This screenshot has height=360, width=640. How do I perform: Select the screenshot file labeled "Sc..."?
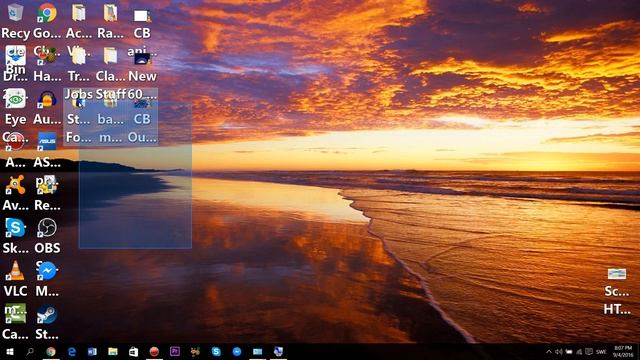pyautogui.click(x=617, y=273)
